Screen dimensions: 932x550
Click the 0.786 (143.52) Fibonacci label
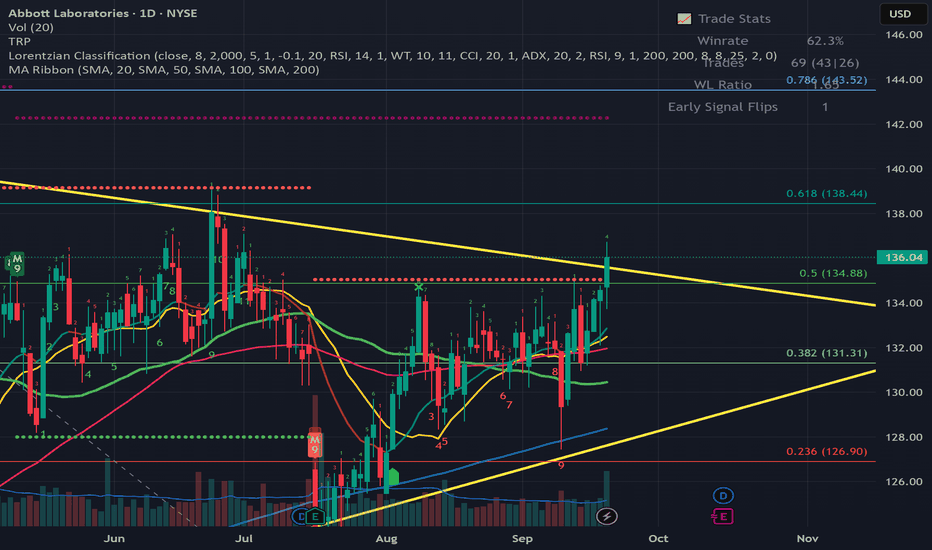coord(826,80)
